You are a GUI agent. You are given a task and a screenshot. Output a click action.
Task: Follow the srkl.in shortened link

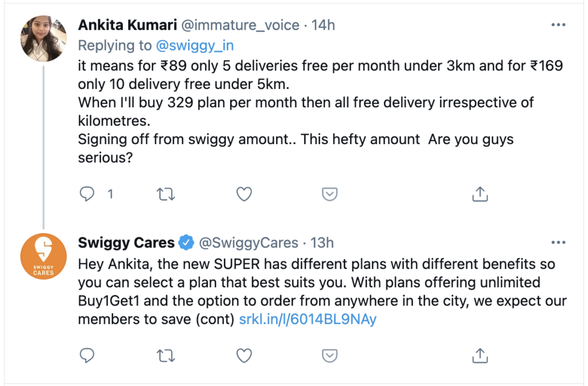point(308,319)
